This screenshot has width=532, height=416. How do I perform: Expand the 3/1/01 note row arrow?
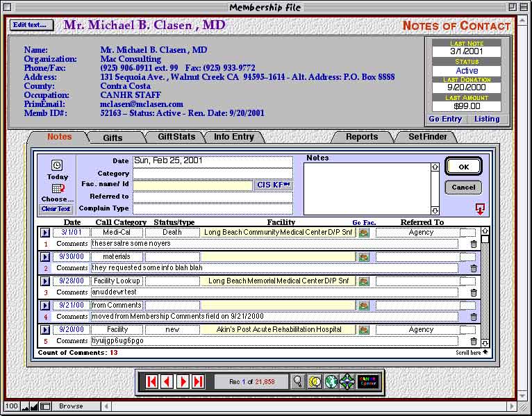[x=45, y=233]
